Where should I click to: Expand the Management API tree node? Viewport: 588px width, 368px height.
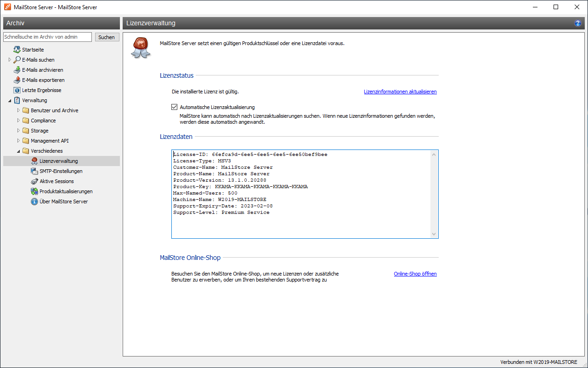pos(18,141)
